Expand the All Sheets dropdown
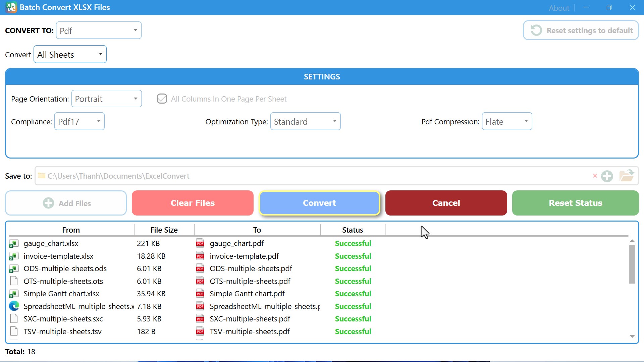Viewport: 644px width, 362px height. pyautogui.click(x=70, y=54)
